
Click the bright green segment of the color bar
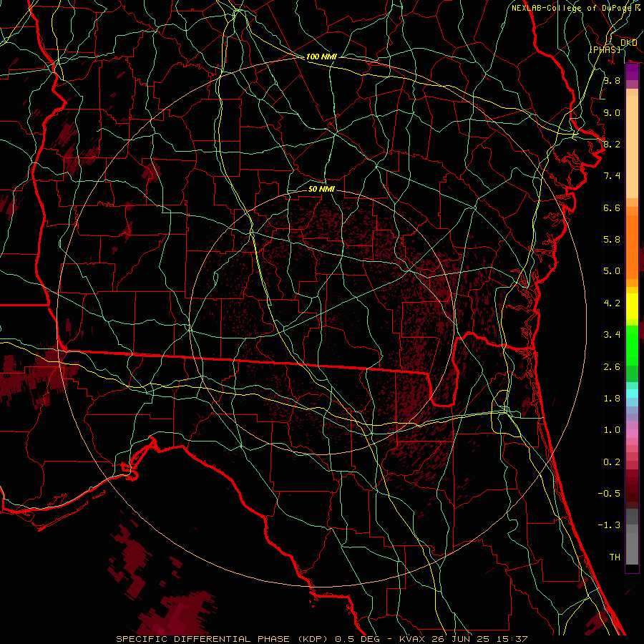coord(632,345)
